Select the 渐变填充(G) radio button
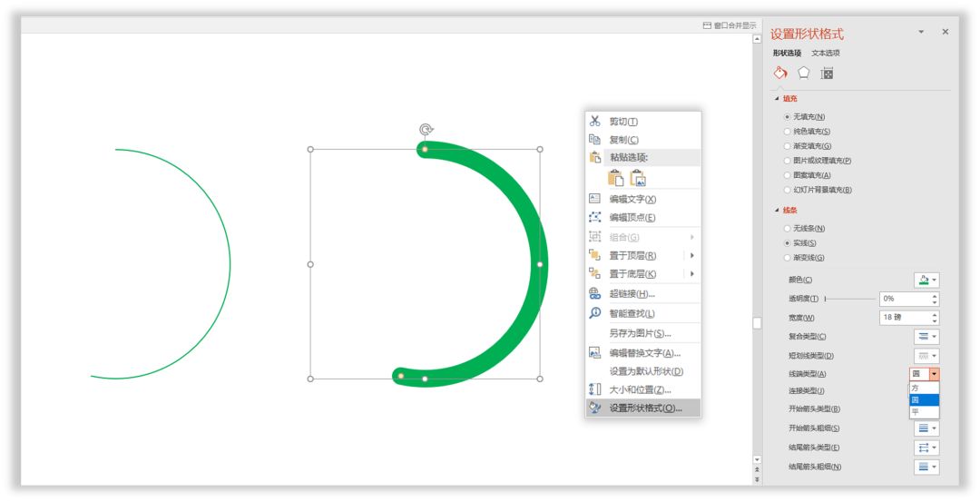This screenshot has height=502, width=980. tap(787, 145)
